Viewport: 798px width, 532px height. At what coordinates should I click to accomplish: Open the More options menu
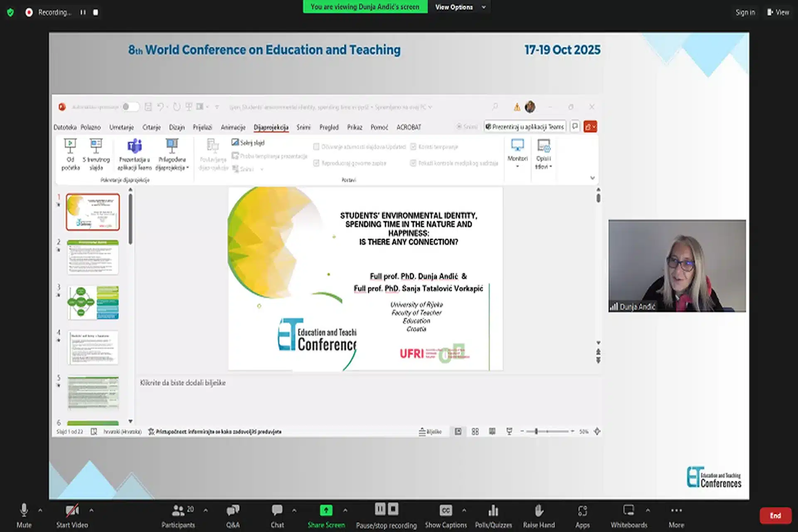[x=676, y=510]
